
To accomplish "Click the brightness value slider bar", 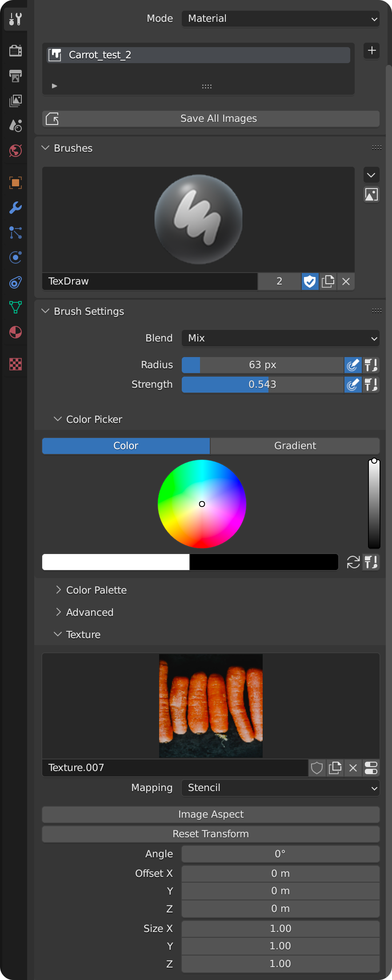I will coord(374,504).
